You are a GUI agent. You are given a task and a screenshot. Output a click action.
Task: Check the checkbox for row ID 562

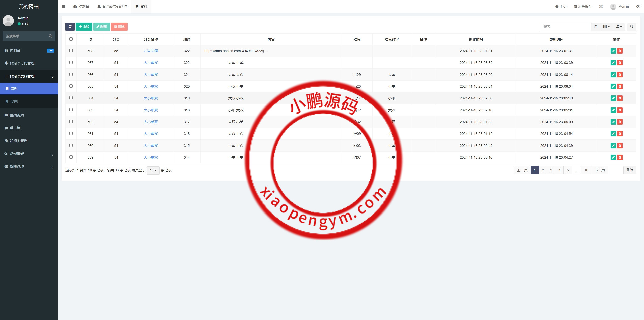click(x=71, y=122)
